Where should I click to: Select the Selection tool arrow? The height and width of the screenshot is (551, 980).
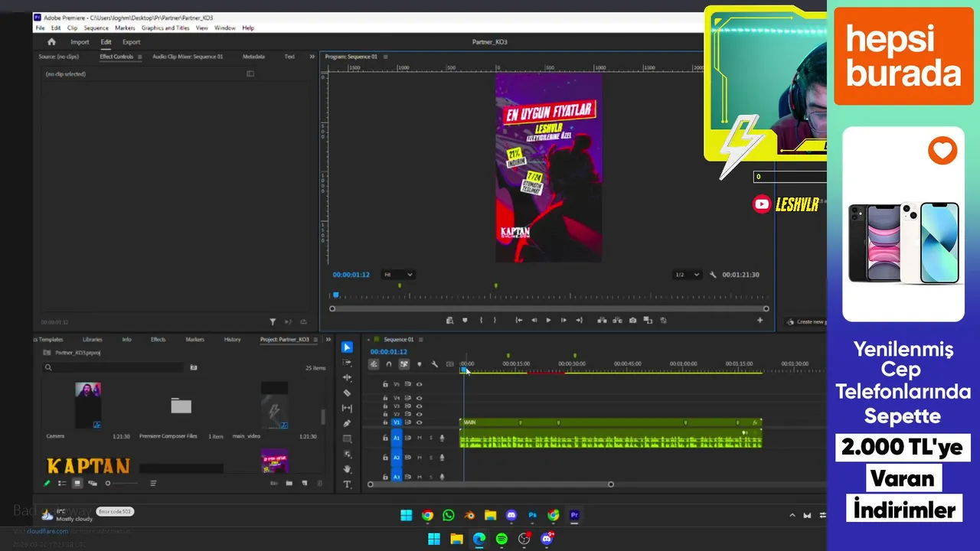347,347
